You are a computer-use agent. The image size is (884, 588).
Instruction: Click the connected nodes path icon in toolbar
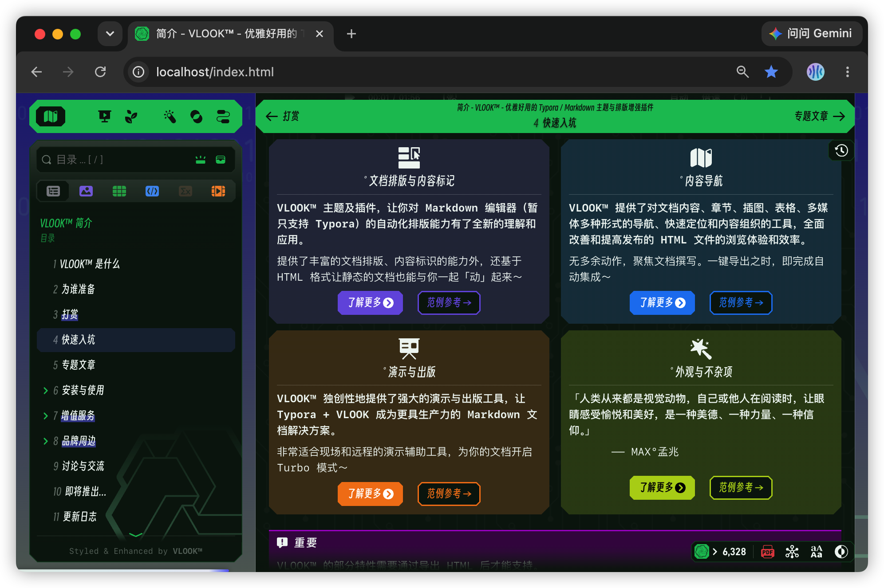click(x=223, y=117)
